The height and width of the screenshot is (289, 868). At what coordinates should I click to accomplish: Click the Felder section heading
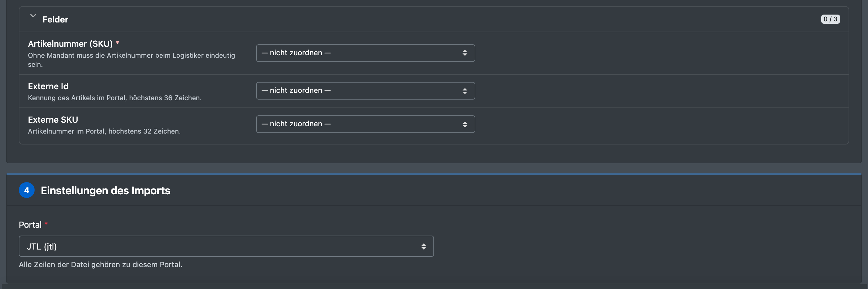55,19
